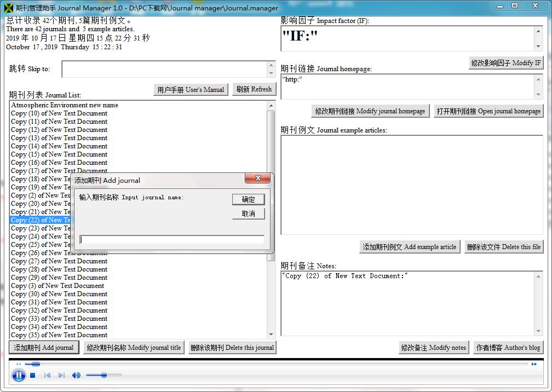The height and width of the screenshot is (392, 552).
Task: Click Skip to box scroll up arrow
Action: tap(271, 65)
